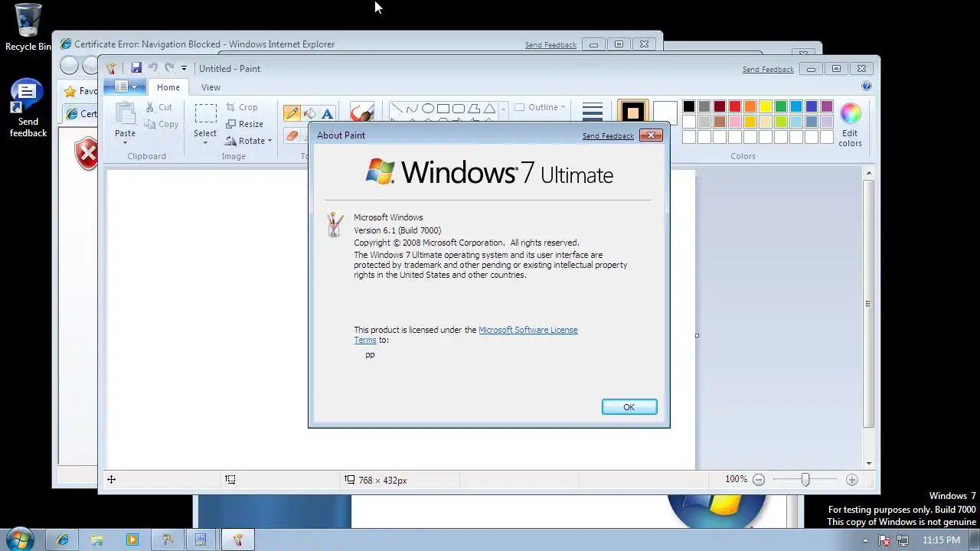This screenshot has width=980, height=551.
Task: Pick the black color swatch
Action: coord(689,106)
